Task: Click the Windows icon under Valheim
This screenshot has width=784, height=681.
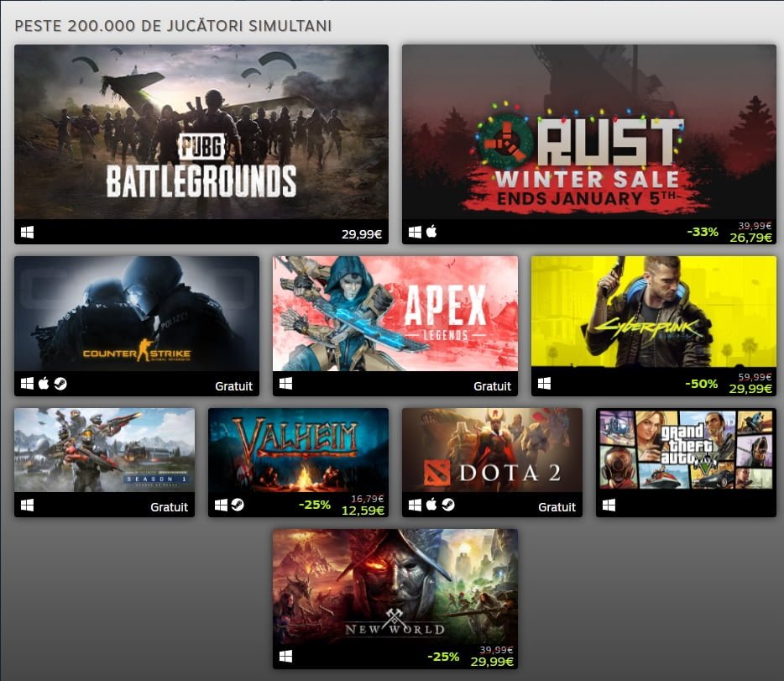Action: coord(221,505)
